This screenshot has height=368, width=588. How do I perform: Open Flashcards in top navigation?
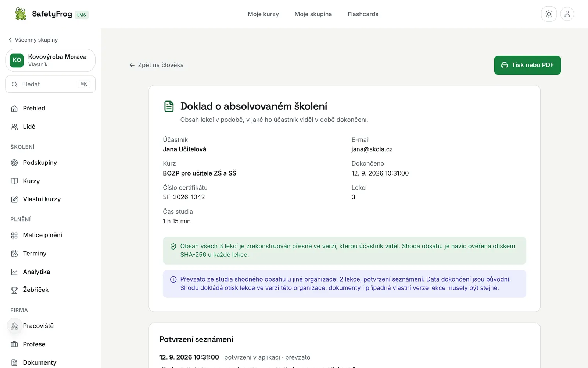(x=363, y=14)
